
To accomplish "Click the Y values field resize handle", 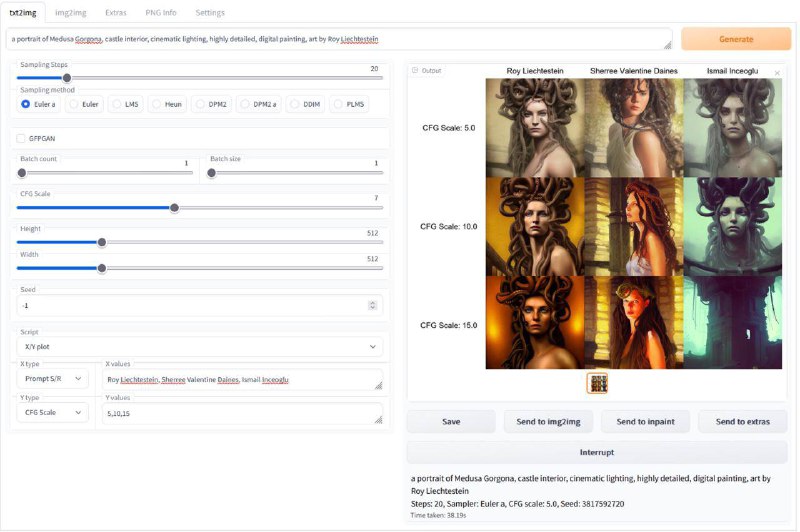I will 378,419.
